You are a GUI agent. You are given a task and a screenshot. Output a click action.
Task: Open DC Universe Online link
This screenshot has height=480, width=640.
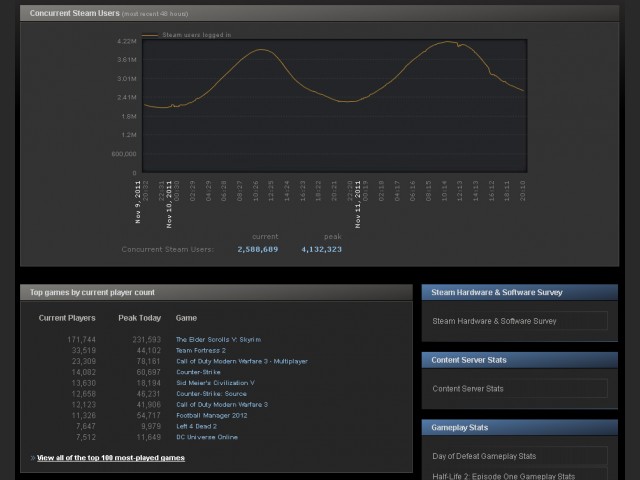[x=207, y=437]
